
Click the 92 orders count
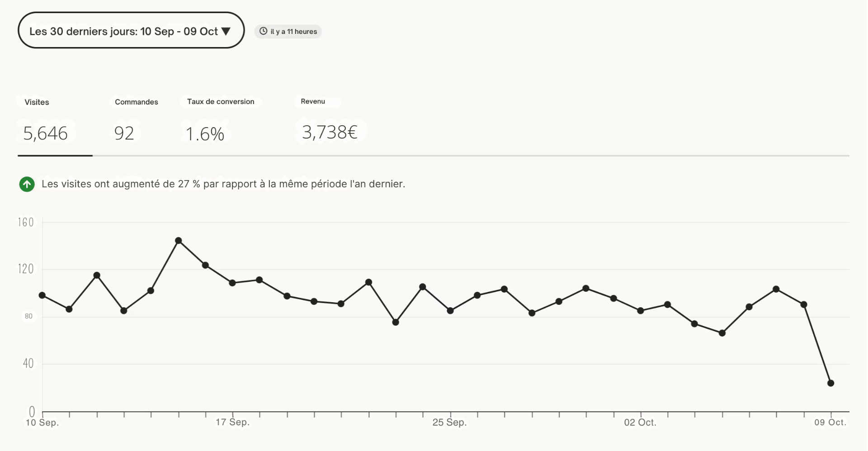tap(123, 133)
